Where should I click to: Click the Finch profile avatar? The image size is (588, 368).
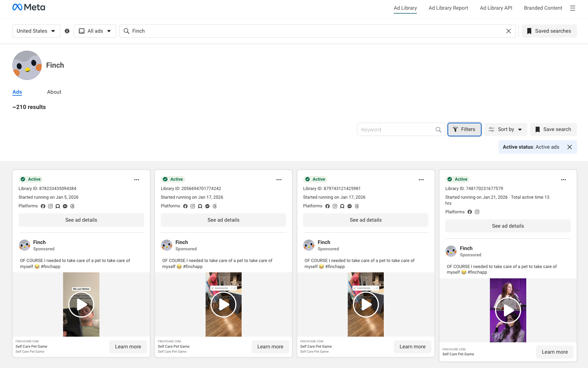[x=27, y=65]
